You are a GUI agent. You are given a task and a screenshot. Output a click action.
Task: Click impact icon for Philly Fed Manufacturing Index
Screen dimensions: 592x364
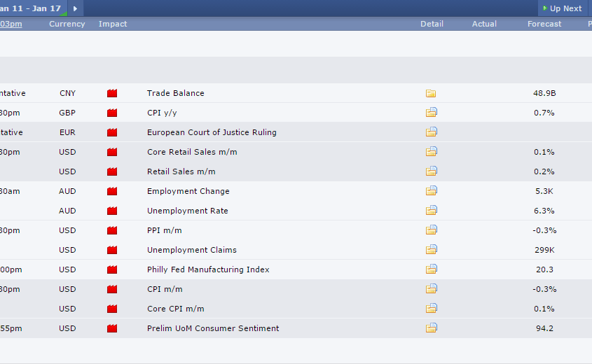coord(112,269)
